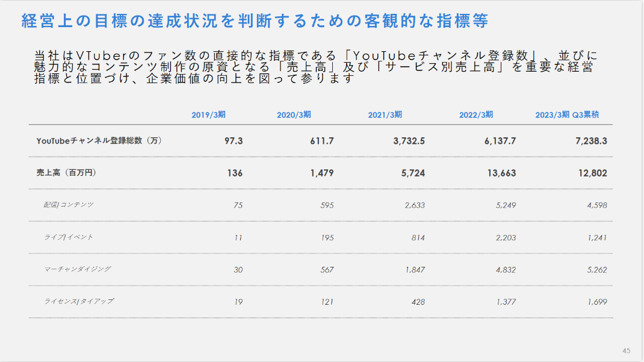Screen dimensions: 644x362
Task: Select the マーチャンダイジング value 30
Action: coord(238,270)
